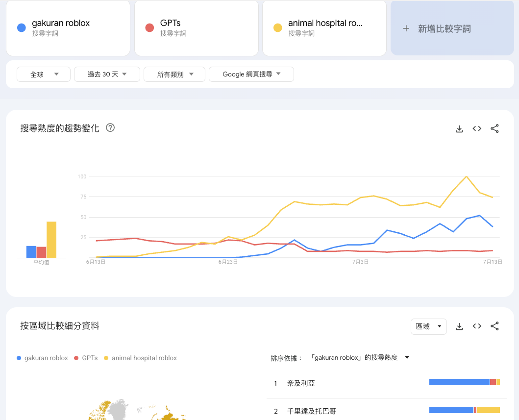Click the yellow average bar in 平均值 chart
This screenshot has width=519, height=420.
click(x=51, y=240)
